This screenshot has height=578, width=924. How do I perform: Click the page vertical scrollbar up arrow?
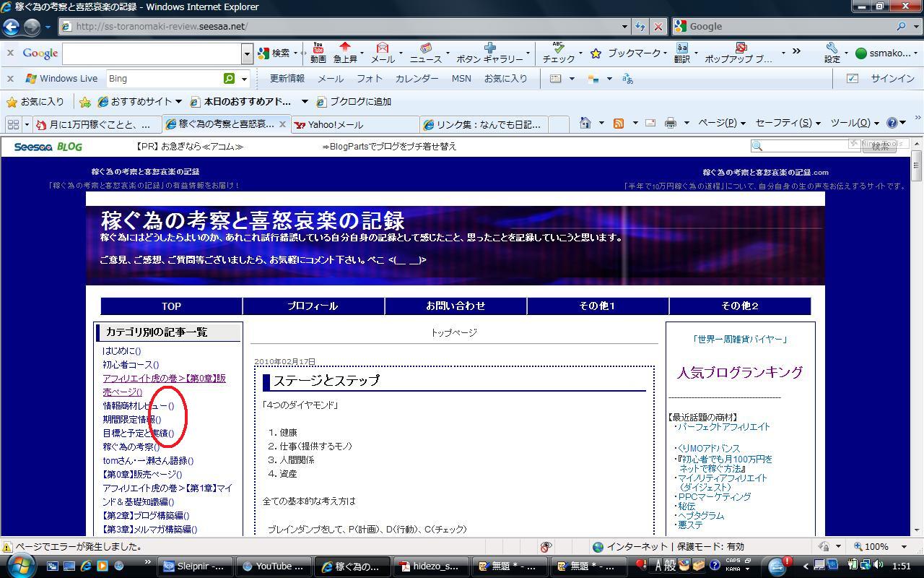(x=917, y=142)
